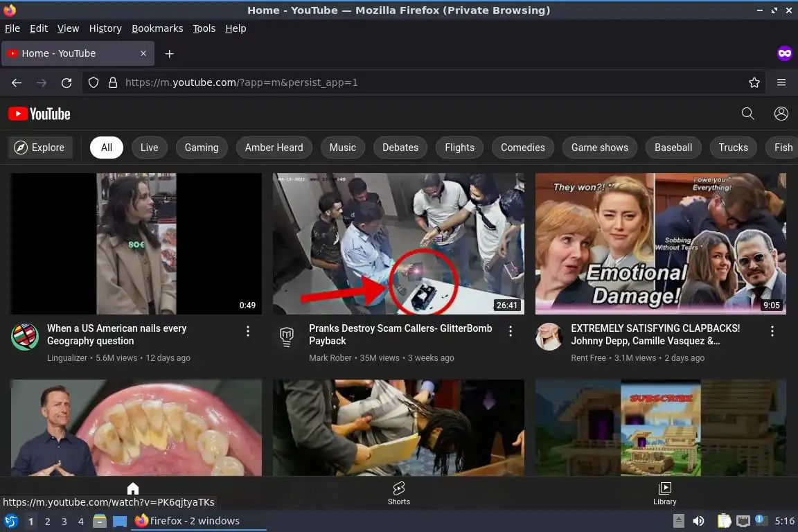This screenshot has height=532, width=798.
Task: Select the Amber Heard filter chip
Action: click(x=274, y=148)
